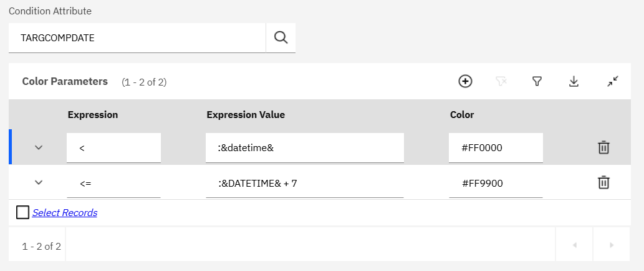Go to the previous page of rows

coord(574,245)
